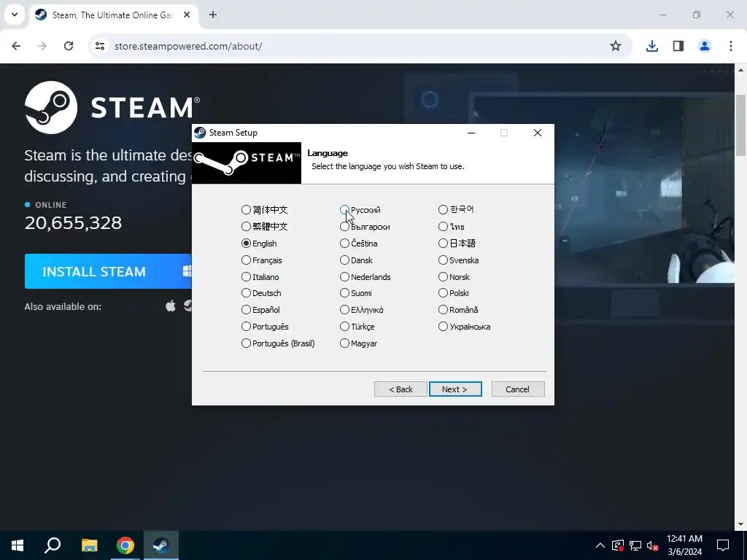This screenshot has height=560, width=747.
Task: Click scrollbar down arrow on webpage
Action: (741, 525)
